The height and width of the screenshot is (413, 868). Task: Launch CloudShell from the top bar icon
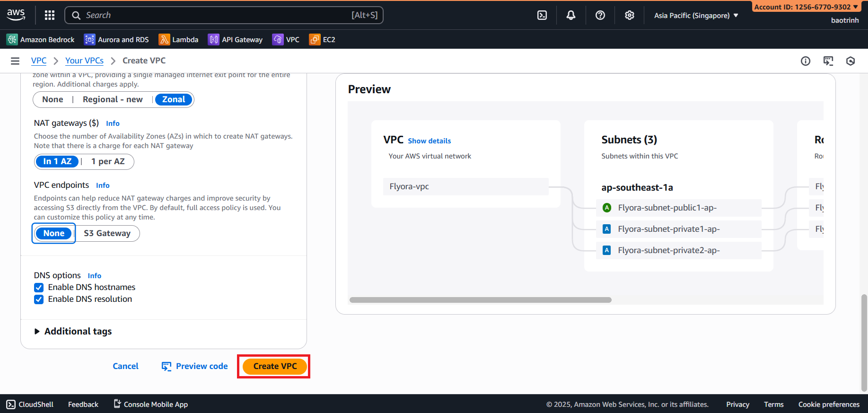[542, 15]
